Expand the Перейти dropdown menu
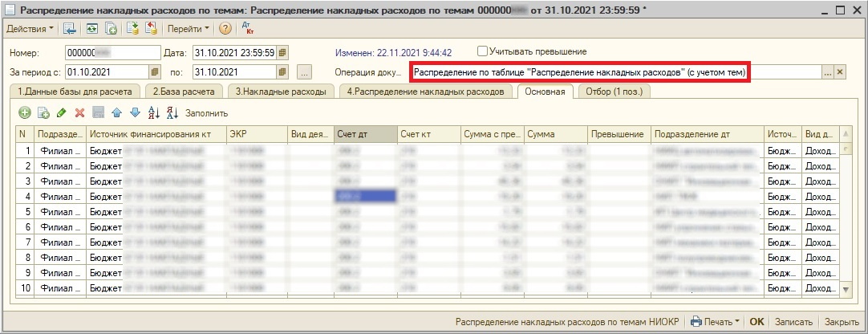Viewport: 868px width, 334px height. 188,29
